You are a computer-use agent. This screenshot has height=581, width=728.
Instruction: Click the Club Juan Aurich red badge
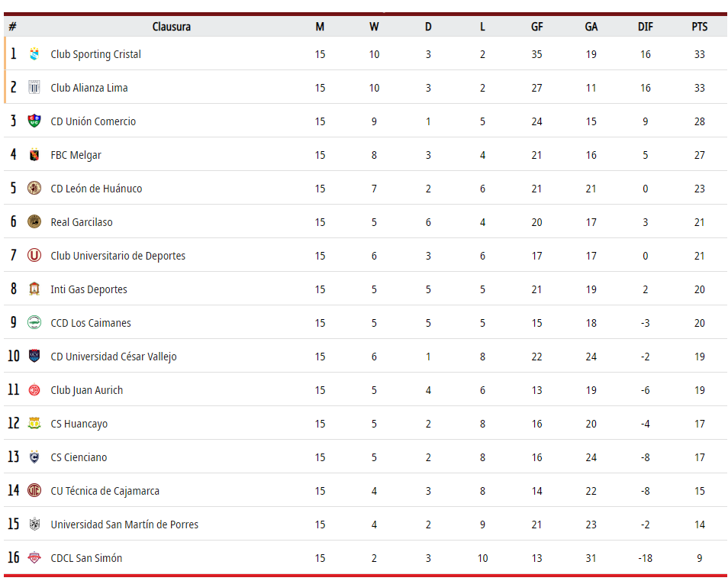pyautogui.click(x=34, y=389)
